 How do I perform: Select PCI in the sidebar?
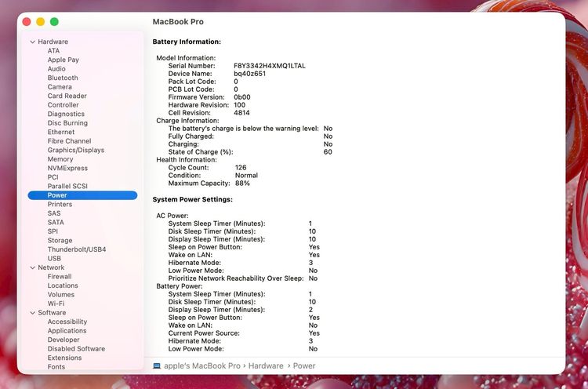[53, 177]
